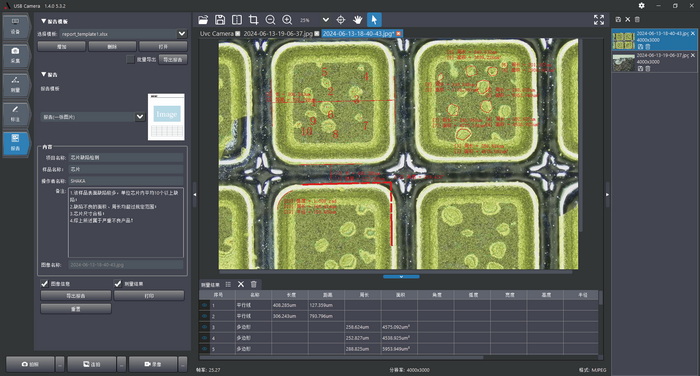Enter fullscreen image view

point(599,20)
